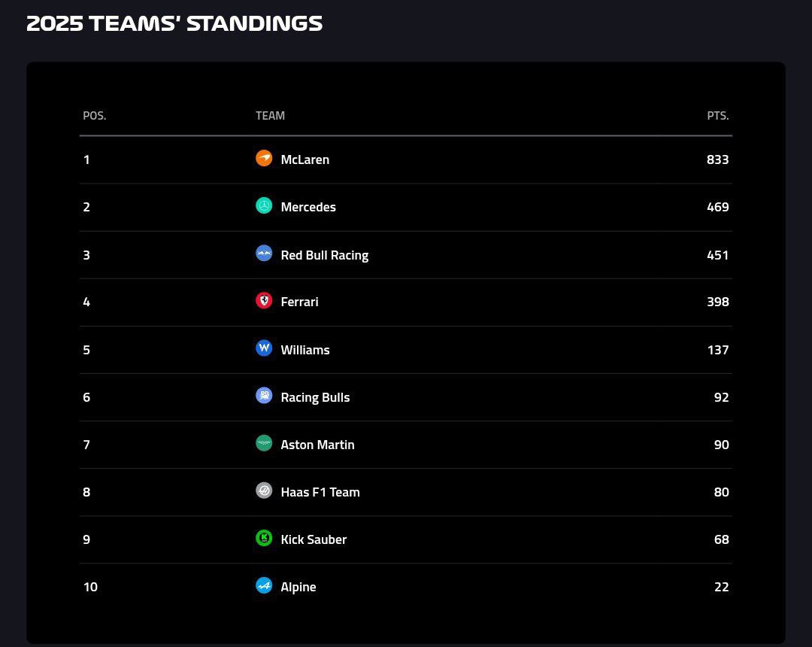Click the Ferrari team logo icon

(x=264, y=301)
